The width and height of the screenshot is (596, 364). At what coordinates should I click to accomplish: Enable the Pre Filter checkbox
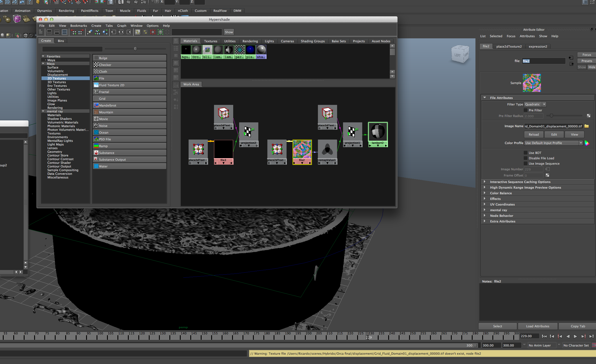point(525,110)
